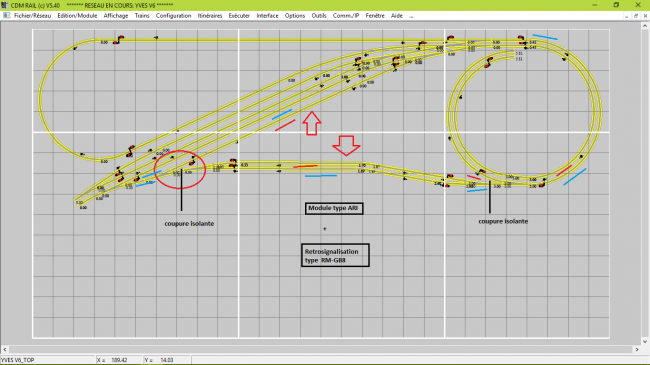650x365 pixels.
Task: Open the Fichier/Réseau menu
Action: point(32,16)
